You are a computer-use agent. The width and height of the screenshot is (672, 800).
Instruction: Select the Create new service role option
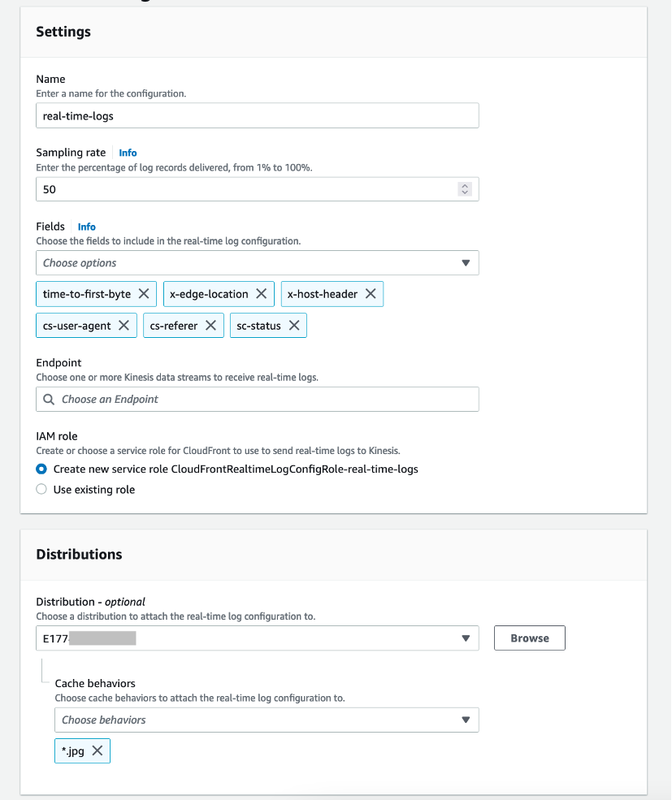41,469
